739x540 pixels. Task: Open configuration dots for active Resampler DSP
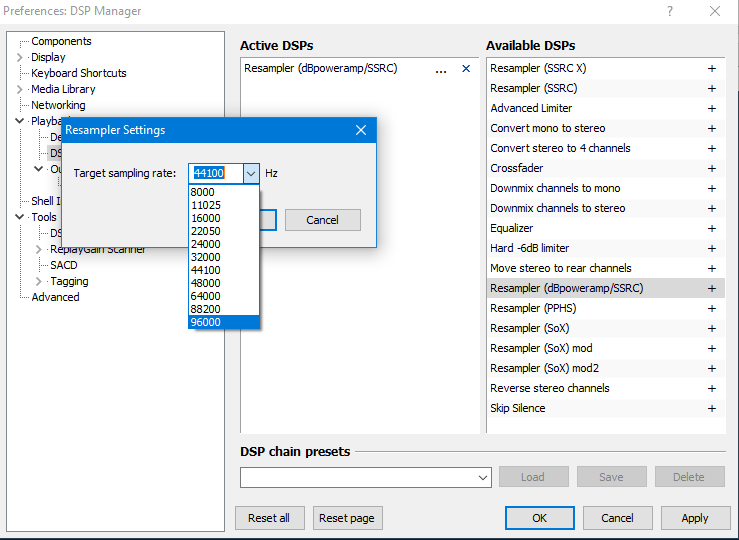(441, 70)
